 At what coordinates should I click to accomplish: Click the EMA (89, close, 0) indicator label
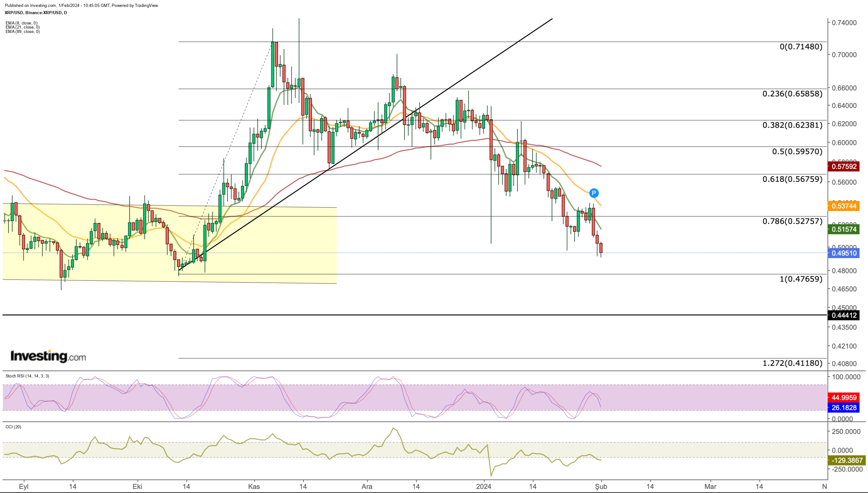[x=22, y=32]
